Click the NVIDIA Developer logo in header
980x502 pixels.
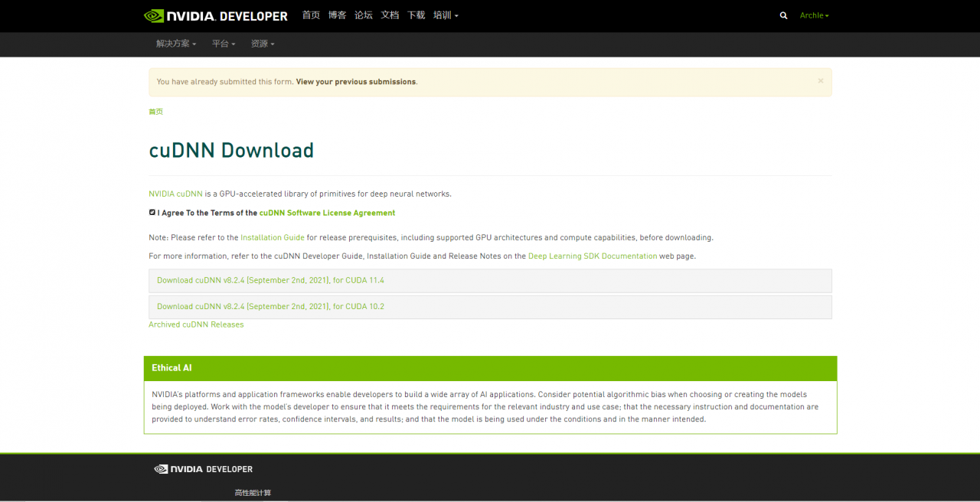coord(216,15)
